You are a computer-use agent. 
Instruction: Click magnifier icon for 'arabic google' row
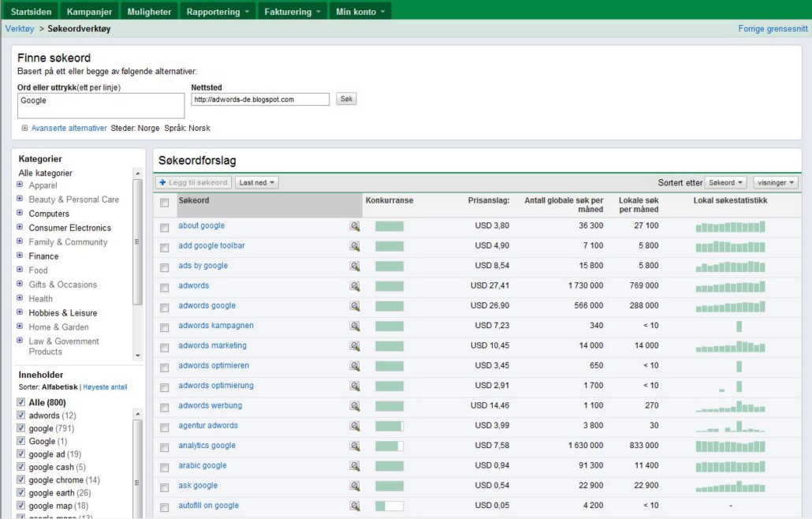click(355, 466)
